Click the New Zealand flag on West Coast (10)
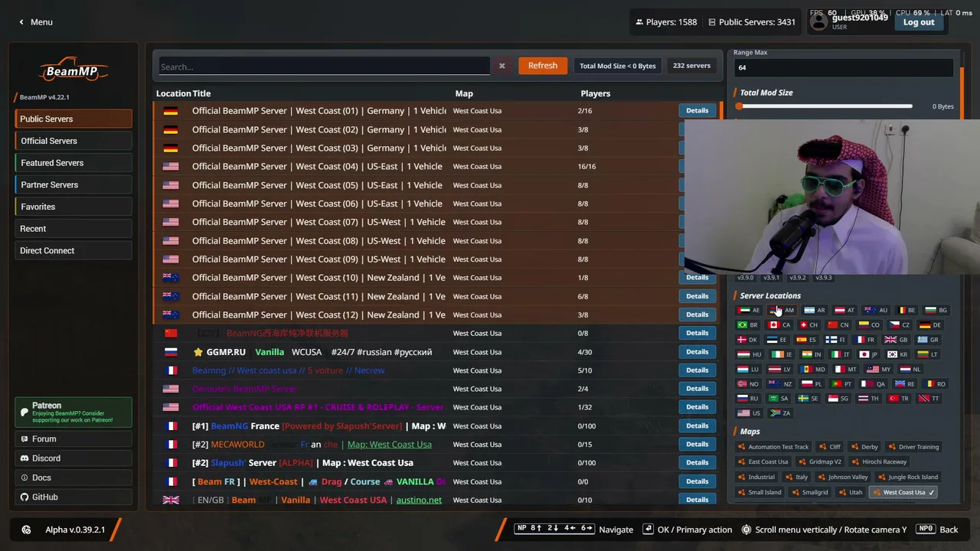The height and width of the screenshot is (551, 980). coord(170,278)
